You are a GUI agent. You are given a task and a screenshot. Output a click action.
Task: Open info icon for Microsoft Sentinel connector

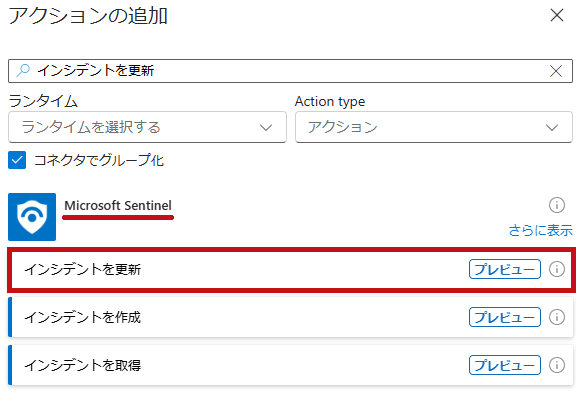click(x=557, y=205)
